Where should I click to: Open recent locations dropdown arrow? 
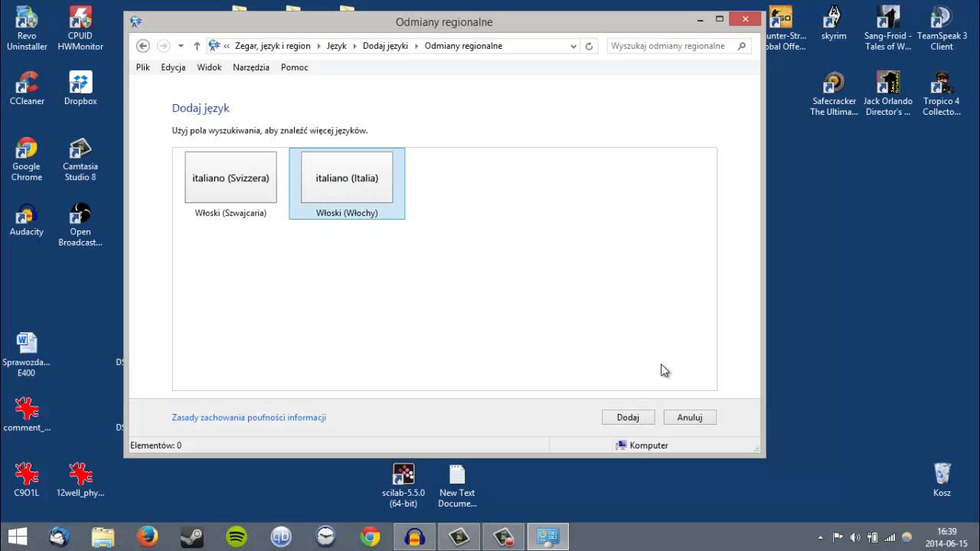(x=181, y=46)
